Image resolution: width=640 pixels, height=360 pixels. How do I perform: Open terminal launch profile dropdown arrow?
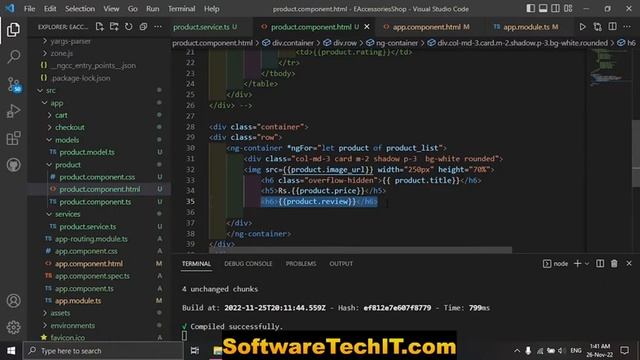[x=587, y=264]
